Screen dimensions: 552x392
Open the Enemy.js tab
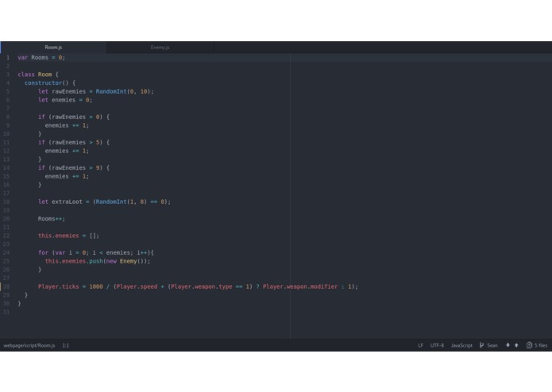[x=160, y=47]
